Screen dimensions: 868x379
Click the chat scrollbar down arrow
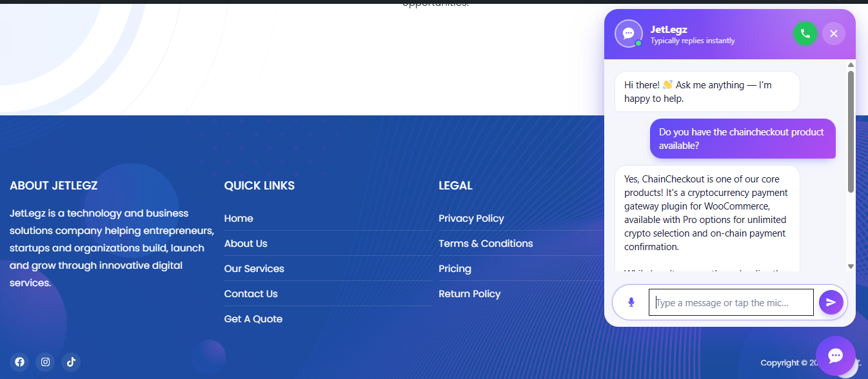coord(851,266)
